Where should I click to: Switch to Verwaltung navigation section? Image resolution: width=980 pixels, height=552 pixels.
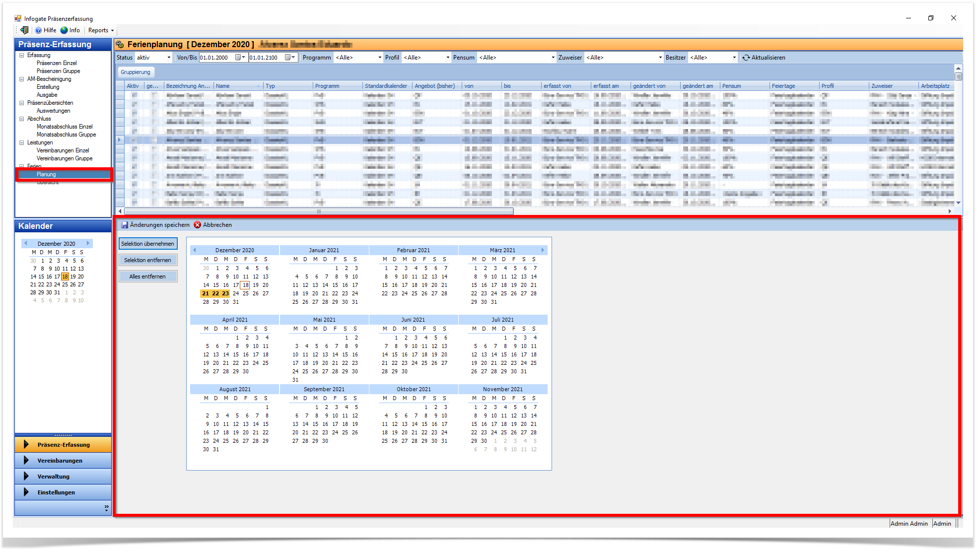pos(63,477)
